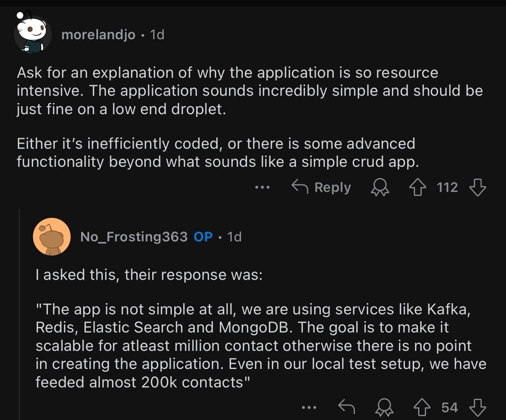The height and width of the screenshot is (420, 506).
Task: Open the 1d timestamp on morelandjo's comment
Action: [x=157, y=35]
